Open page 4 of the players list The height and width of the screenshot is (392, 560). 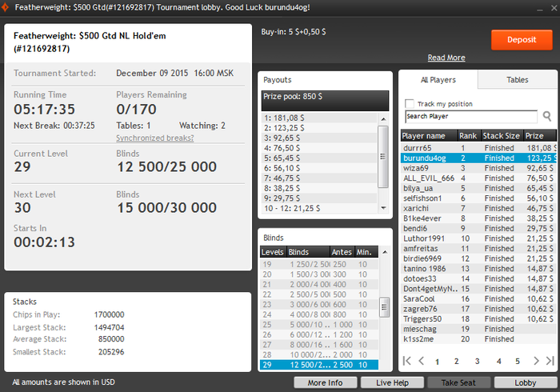498,362
